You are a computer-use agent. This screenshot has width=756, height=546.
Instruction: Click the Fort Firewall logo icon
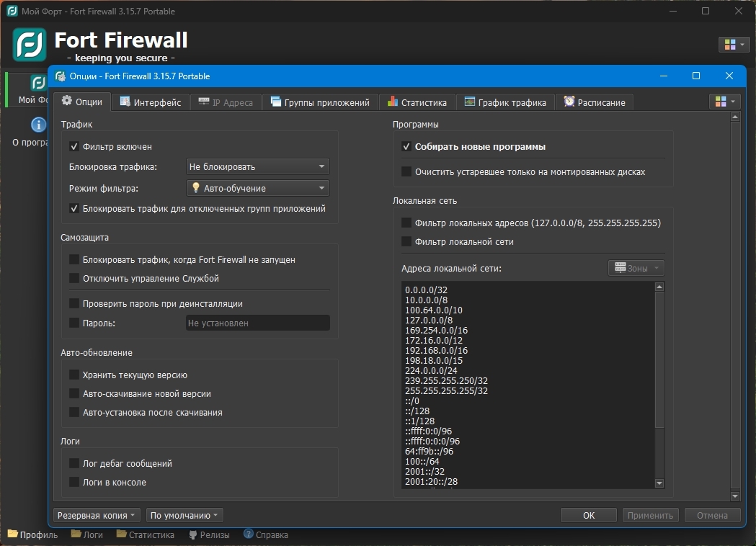click(30, 45)
